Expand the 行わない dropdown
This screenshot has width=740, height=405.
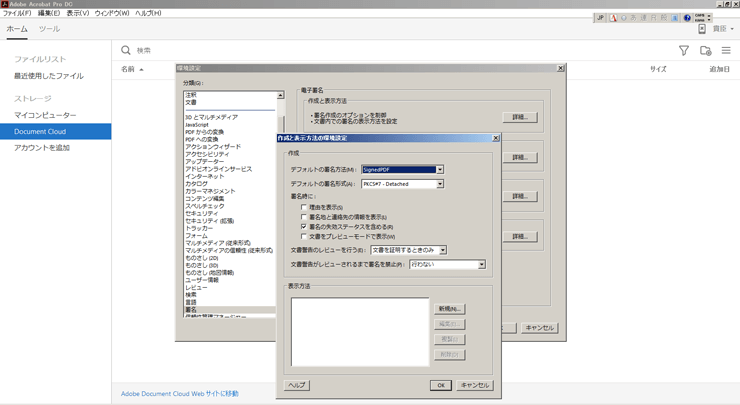[x=481, y=265]
